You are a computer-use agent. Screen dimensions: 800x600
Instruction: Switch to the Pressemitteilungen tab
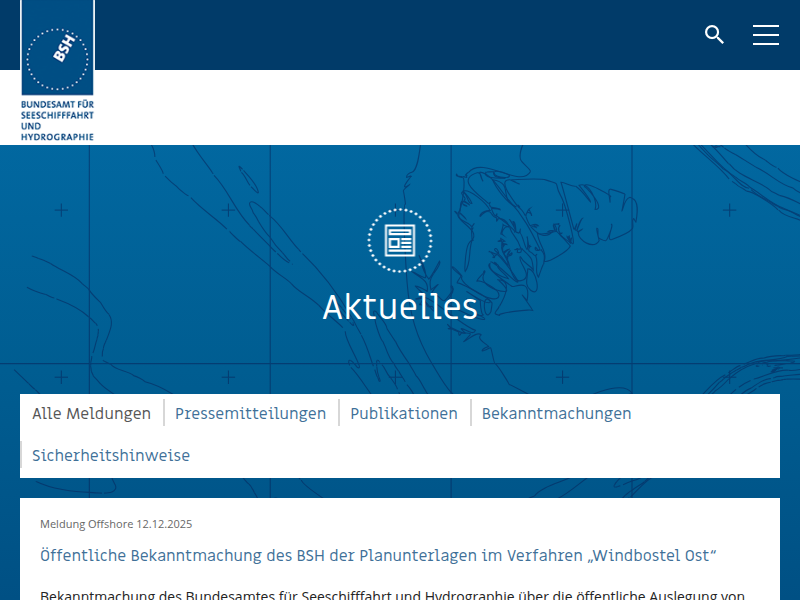click(x=250, y=413)
